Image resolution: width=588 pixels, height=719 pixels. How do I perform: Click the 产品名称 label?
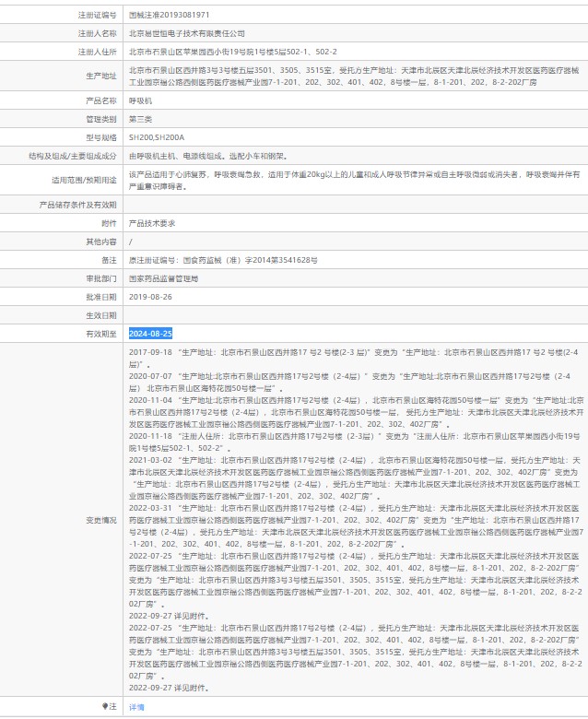tap(101, 100)
